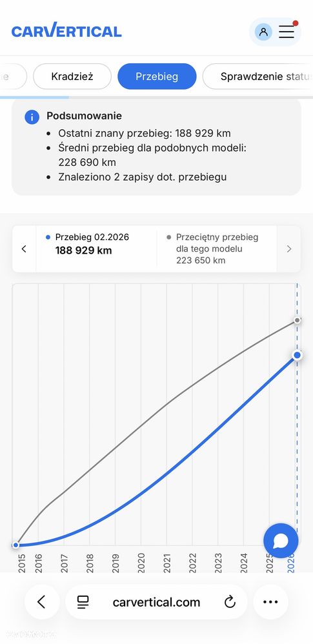Open the chat support bubble
The image size is (313, 644).
(281, 541)
